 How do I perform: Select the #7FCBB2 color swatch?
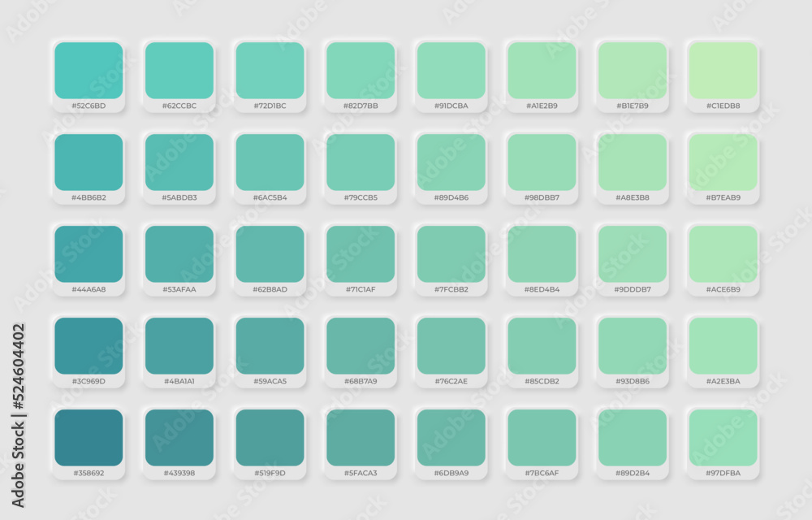[x=451, y=253]
